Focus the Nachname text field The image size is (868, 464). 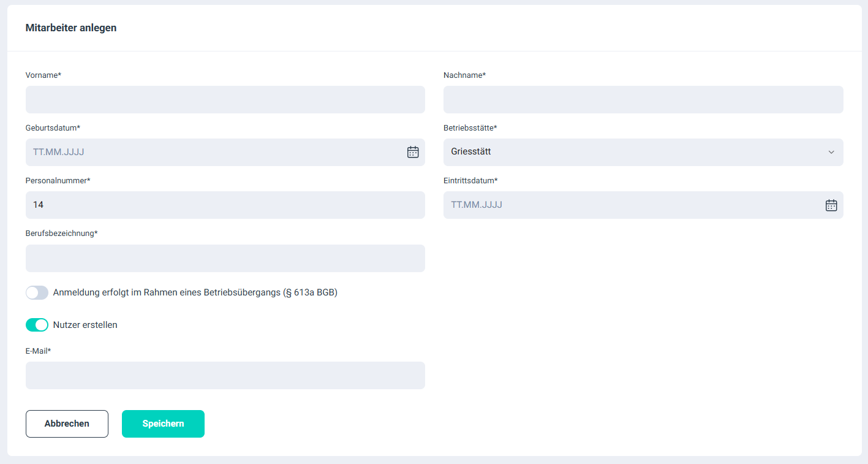tap(643, 99)
